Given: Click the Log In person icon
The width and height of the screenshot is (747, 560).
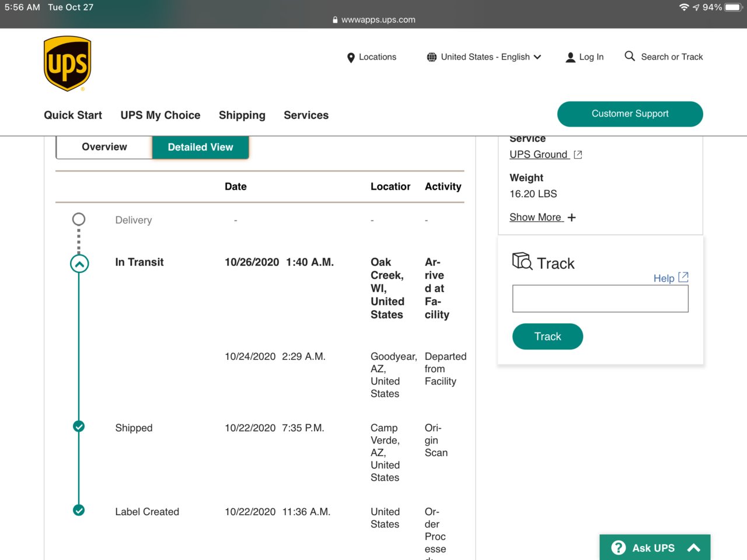Looking at the screenshot, I should click(x=570, y=57).
